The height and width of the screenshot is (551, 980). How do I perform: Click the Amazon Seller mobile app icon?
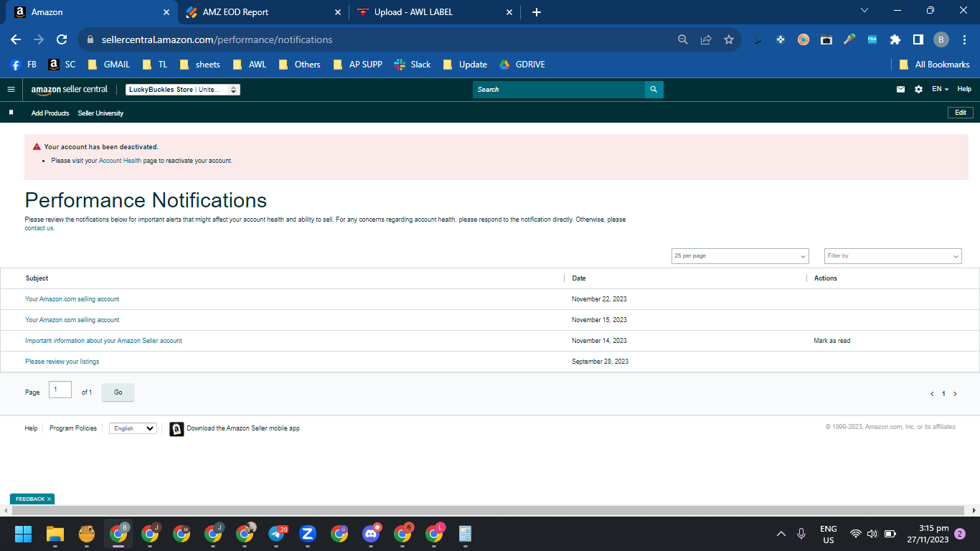tap(176, 429)
